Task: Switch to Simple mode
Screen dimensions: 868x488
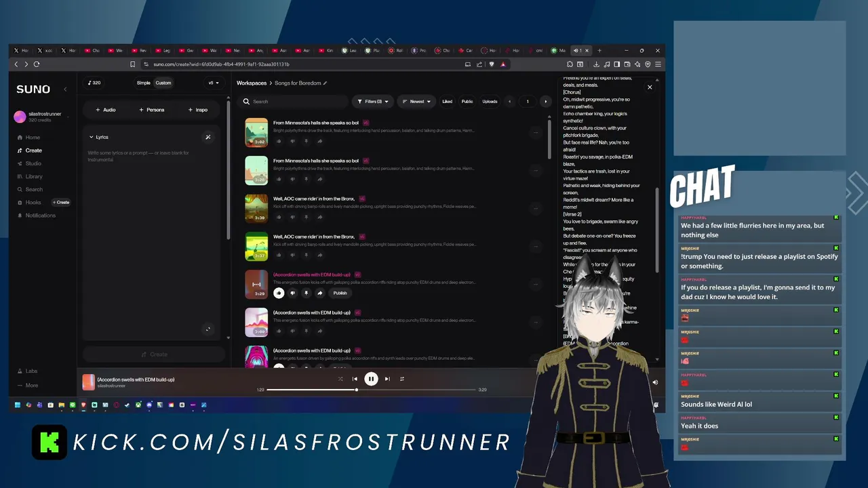Action: pyautogui.click(x=144, y=83)
